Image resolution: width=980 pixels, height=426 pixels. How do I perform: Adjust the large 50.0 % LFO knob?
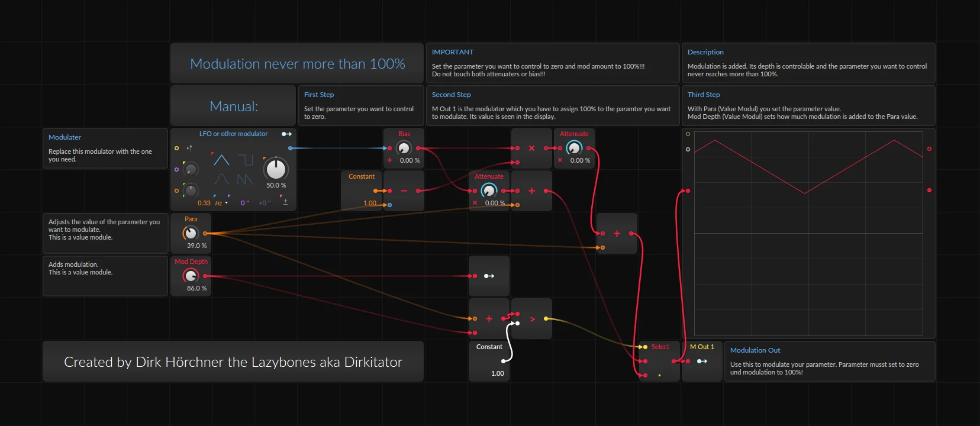(x=276, y=169)
